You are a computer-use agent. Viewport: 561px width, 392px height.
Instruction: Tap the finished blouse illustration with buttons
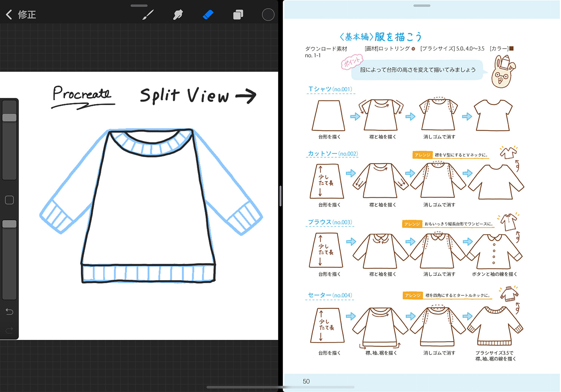point(494,251)
